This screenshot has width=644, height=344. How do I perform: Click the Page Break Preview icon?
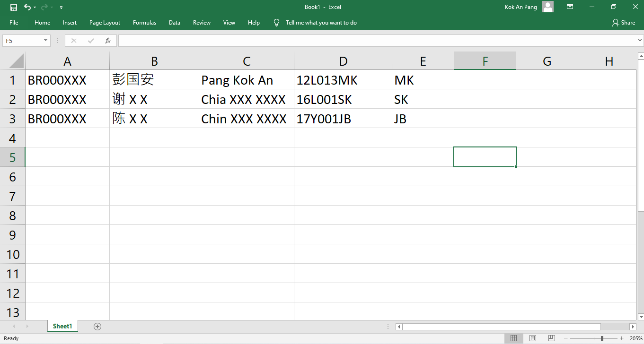(551, 338)
